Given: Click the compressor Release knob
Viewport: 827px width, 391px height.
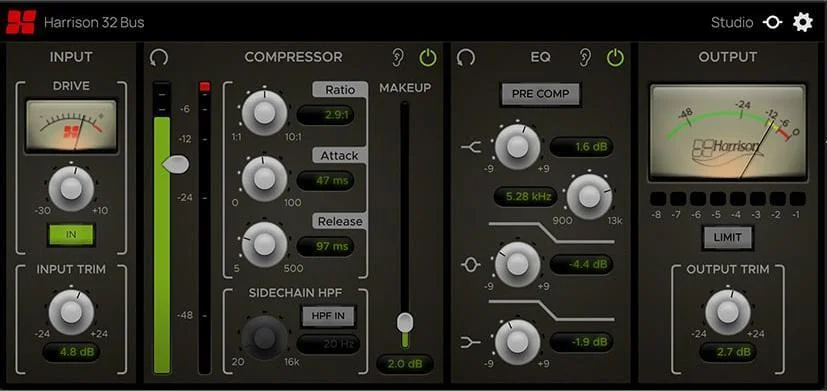Looking at the screenshot, I should point(265,244).
